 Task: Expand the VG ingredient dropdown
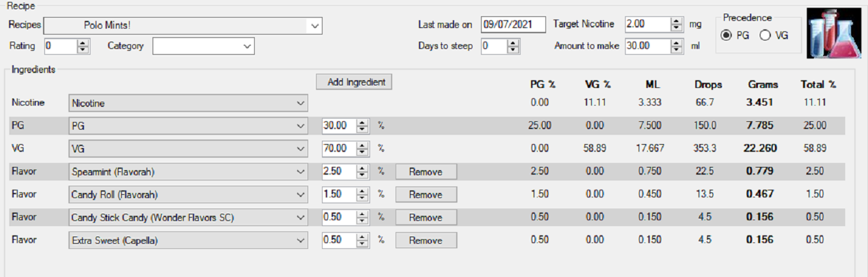click(x=188, y=149)
